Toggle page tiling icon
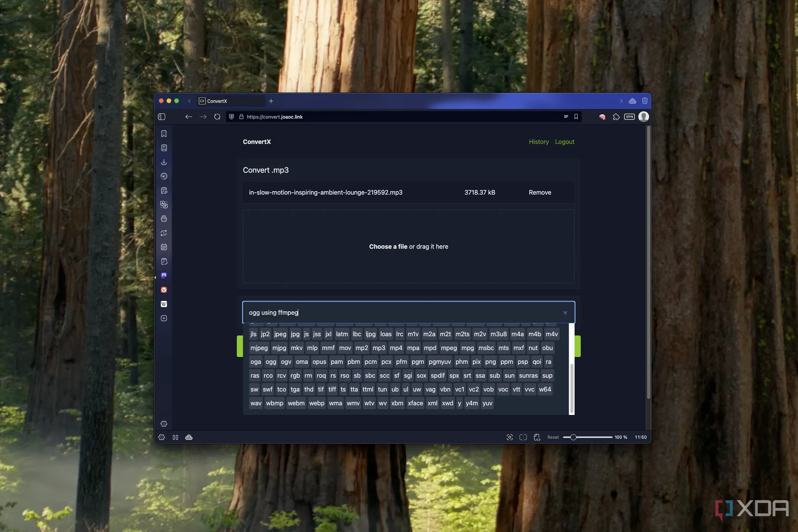 coord(523,437)
